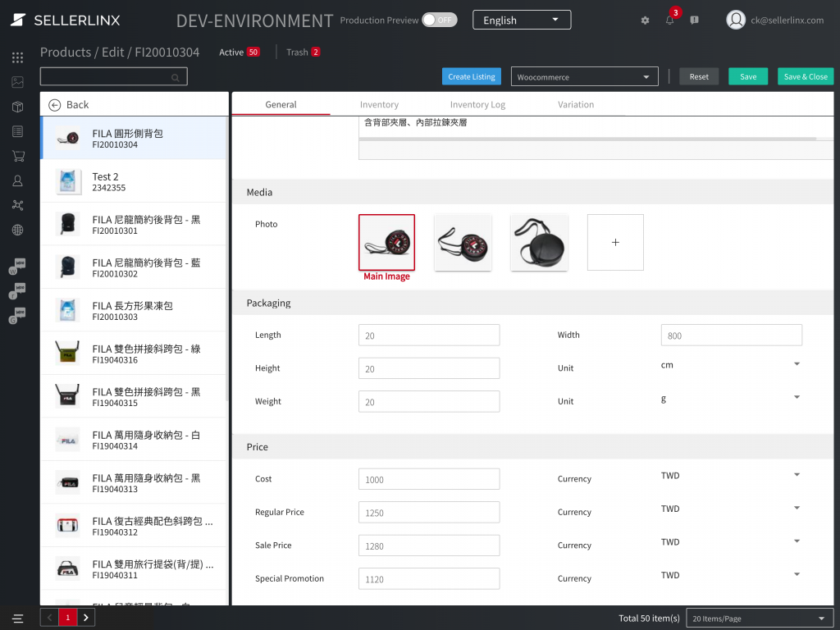Open the apps grid icon in sidebar
The image size is (840, 630).
[18, 57]
